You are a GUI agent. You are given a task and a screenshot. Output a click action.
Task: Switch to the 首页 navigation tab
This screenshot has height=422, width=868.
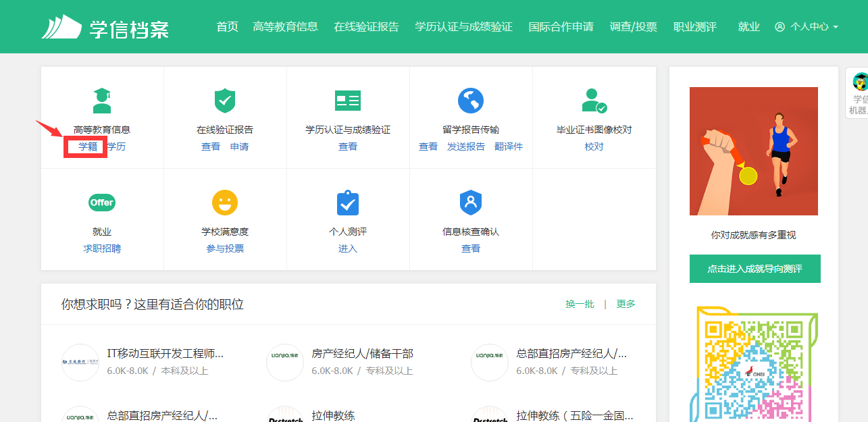[x=227, y=27]
